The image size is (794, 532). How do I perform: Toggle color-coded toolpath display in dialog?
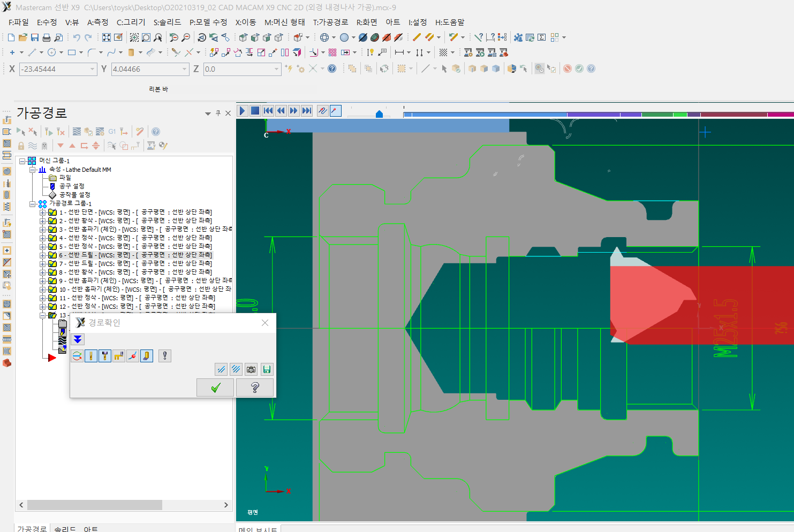(77, 356)
